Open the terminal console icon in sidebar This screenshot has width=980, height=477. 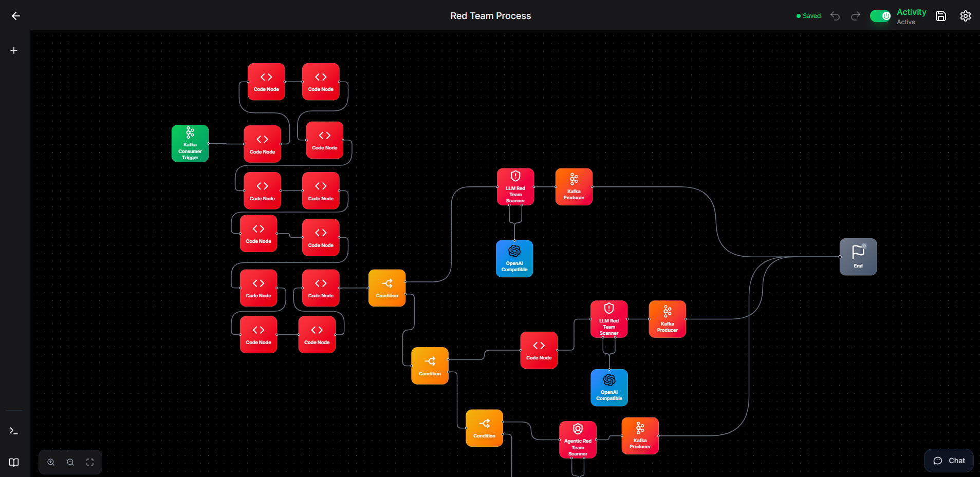14,431
